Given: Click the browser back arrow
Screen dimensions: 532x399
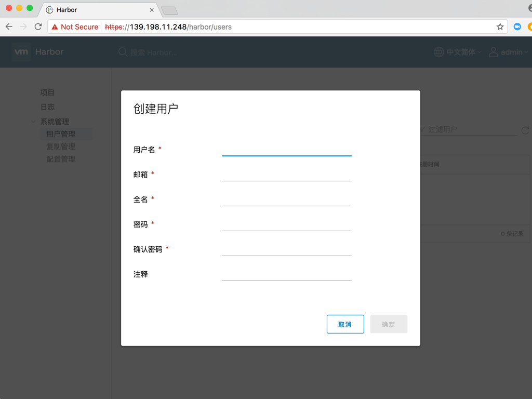Looking at the screenshot, I should (x=9, y=26).
